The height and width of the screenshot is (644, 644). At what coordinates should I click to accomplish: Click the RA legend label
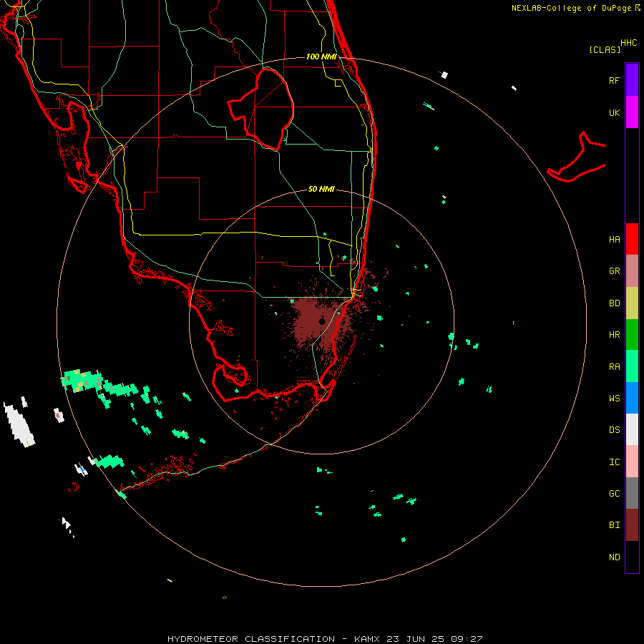click(614, 367)
